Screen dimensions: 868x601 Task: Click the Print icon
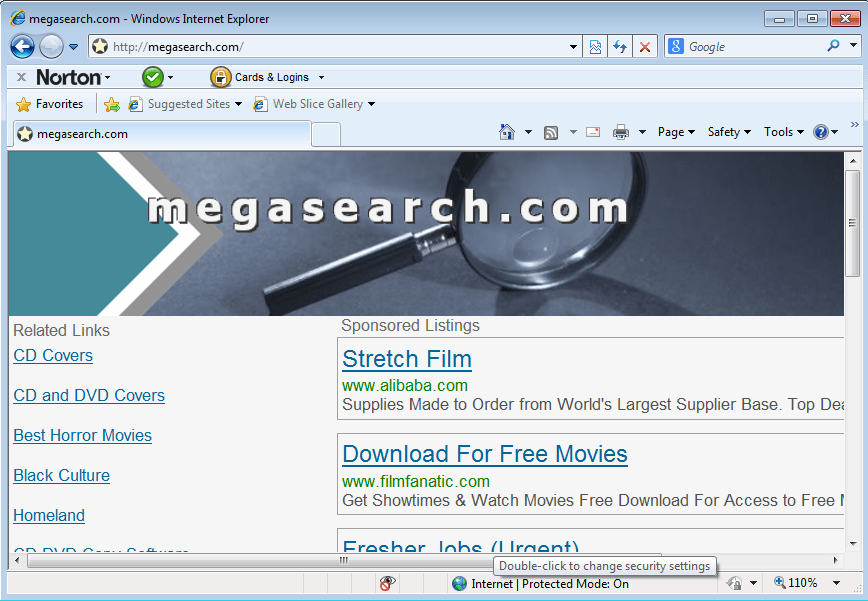pos(621,132)
